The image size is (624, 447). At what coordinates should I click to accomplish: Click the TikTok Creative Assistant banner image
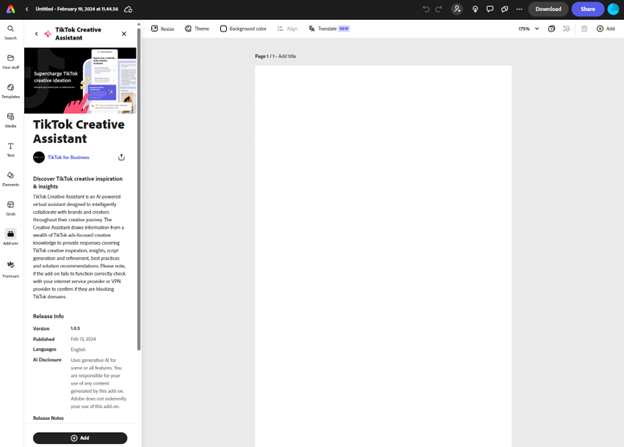tap(80, 81)
